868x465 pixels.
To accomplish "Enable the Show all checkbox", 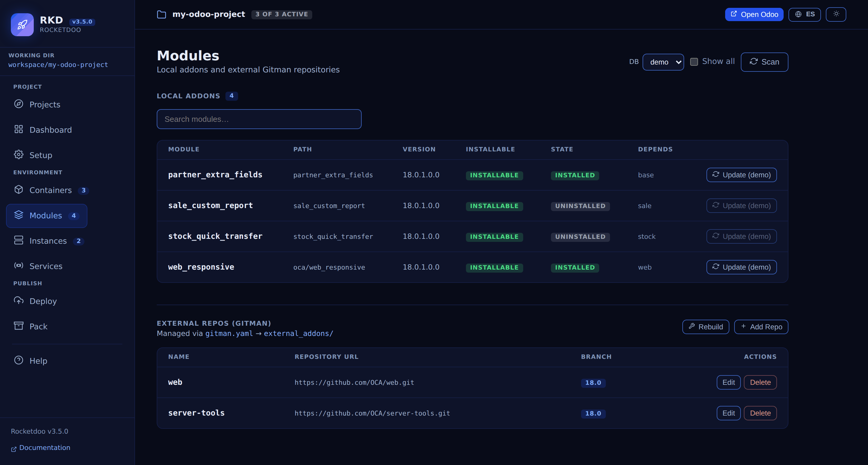I will 694,62.
